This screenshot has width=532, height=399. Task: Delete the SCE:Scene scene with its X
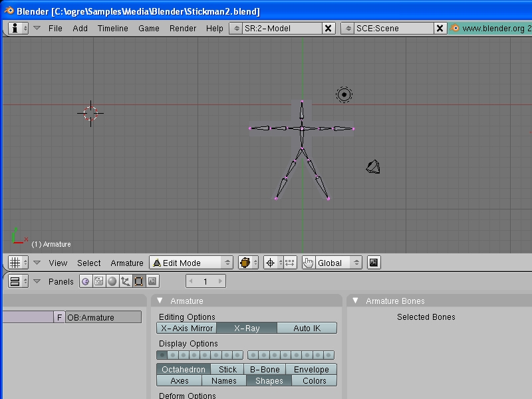[x=440, y=28]
